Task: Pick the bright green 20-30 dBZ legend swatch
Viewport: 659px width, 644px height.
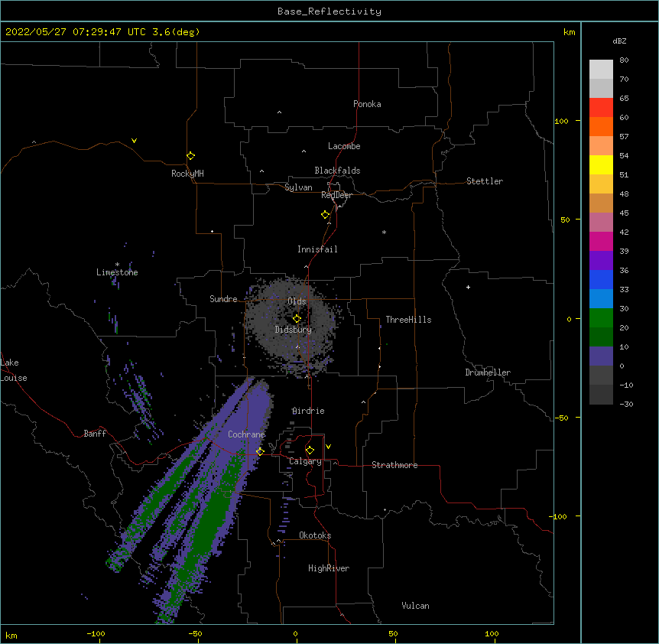Action: coord(601,318)
